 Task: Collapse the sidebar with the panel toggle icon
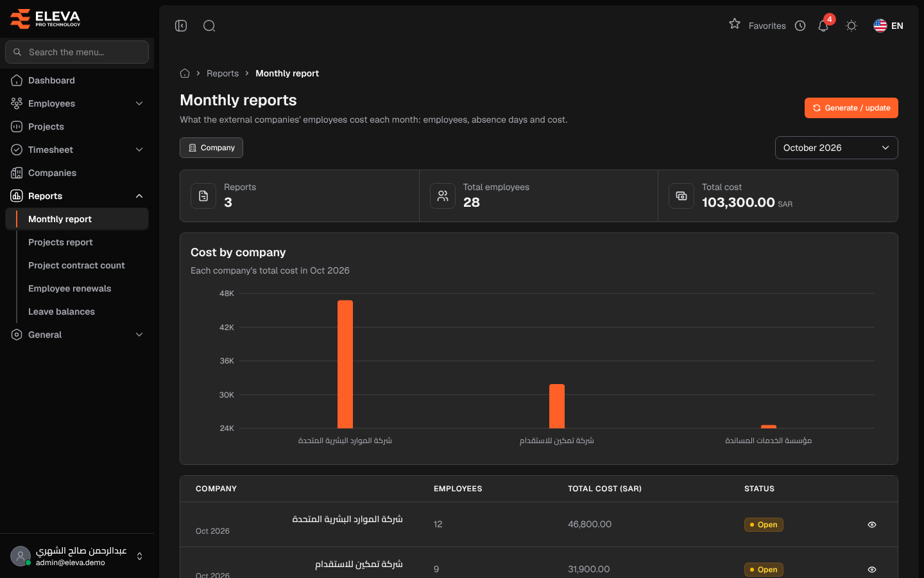(181, 26)
